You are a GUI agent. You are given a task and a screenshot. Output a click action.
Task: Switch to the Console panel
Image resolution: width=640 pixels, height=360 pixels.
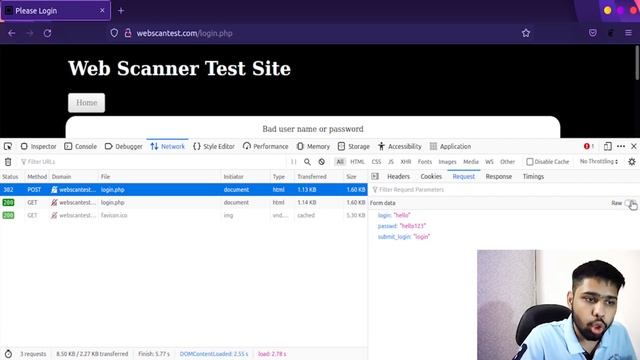point(80,146)
